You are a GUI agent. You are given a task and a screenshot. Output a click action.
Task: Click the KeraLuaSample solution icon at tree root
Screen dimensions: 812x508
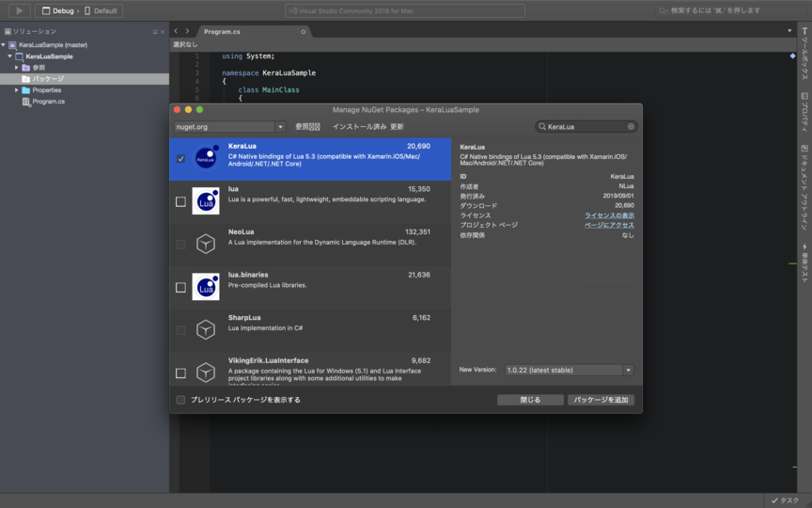coord(12,45)
